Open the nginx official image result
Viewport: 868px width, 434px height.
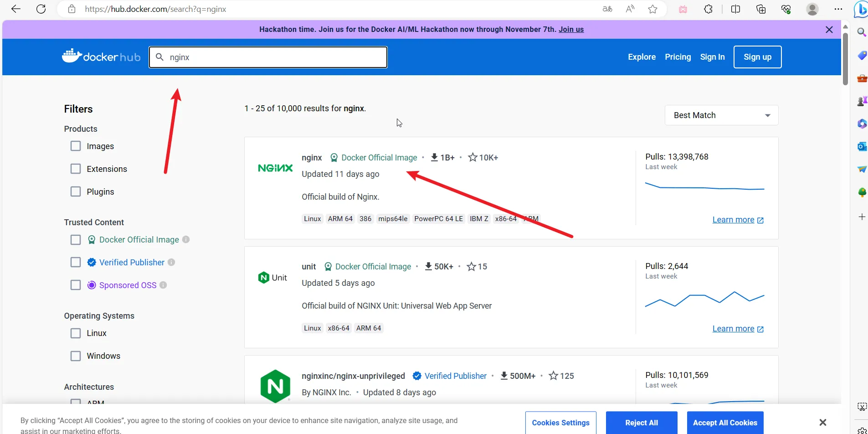pos(312,157)
